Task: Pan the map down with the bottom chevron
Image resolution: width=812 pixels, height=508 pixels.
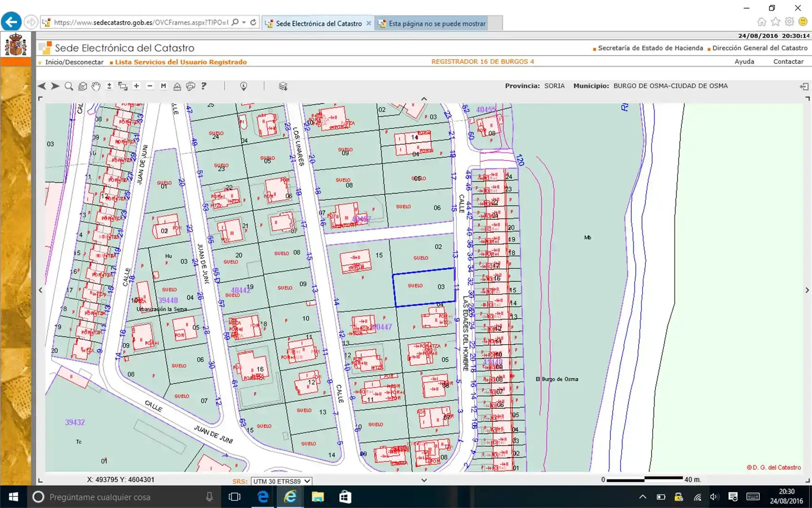Action: [424, 480]
